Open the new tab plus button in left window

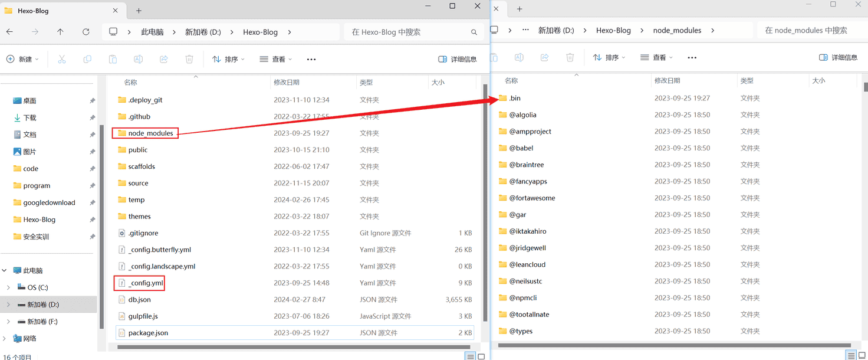click(139, 11)
